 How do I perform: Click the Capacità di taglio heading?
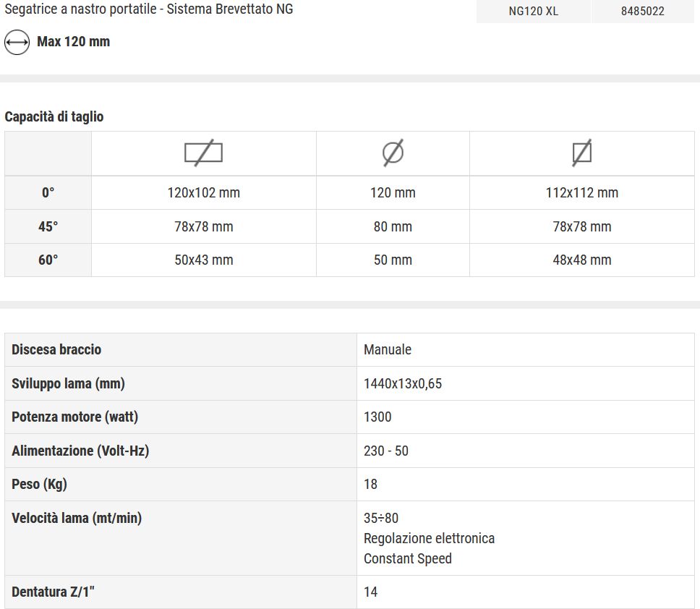click(x=54, y=116)
